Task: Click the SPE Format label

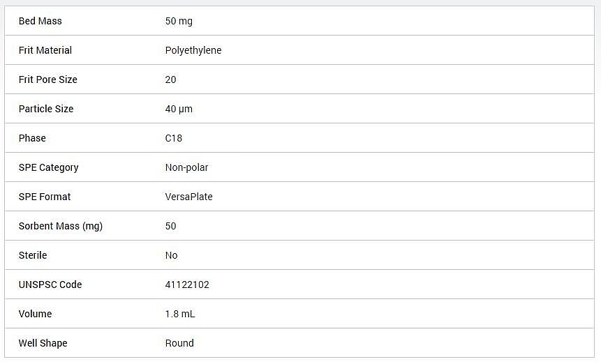Action: (45, 197)
